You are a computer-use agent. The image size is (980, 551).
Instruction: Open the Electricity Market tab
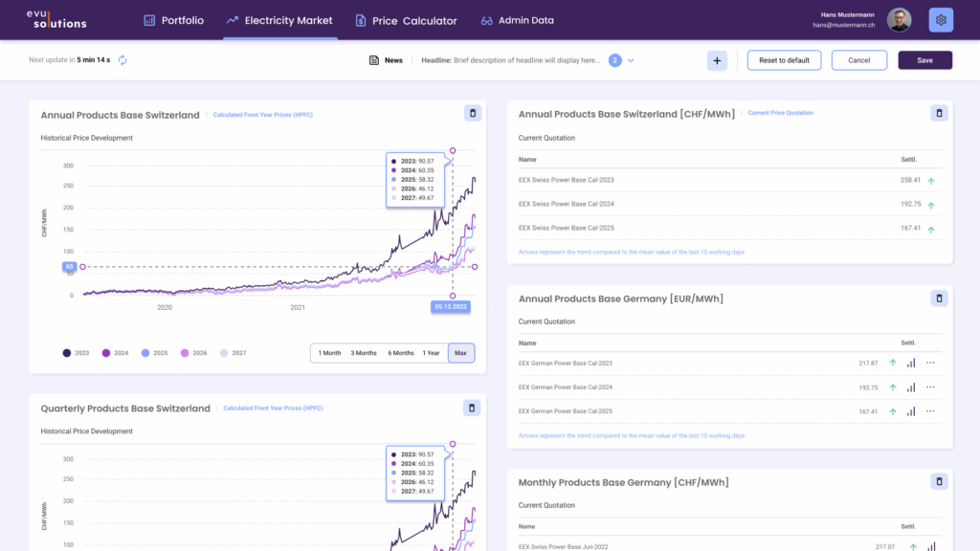pos(280,20)
